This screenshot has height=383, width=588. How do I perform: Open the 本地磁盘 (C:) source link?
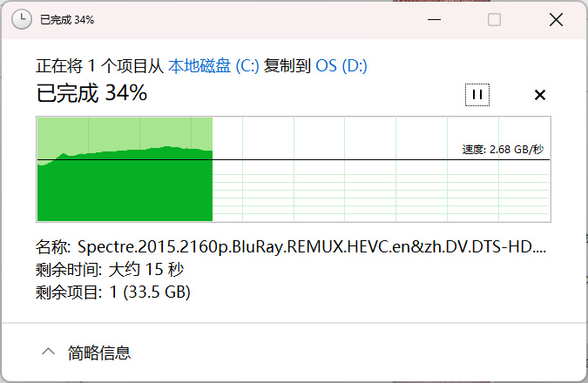213,66
